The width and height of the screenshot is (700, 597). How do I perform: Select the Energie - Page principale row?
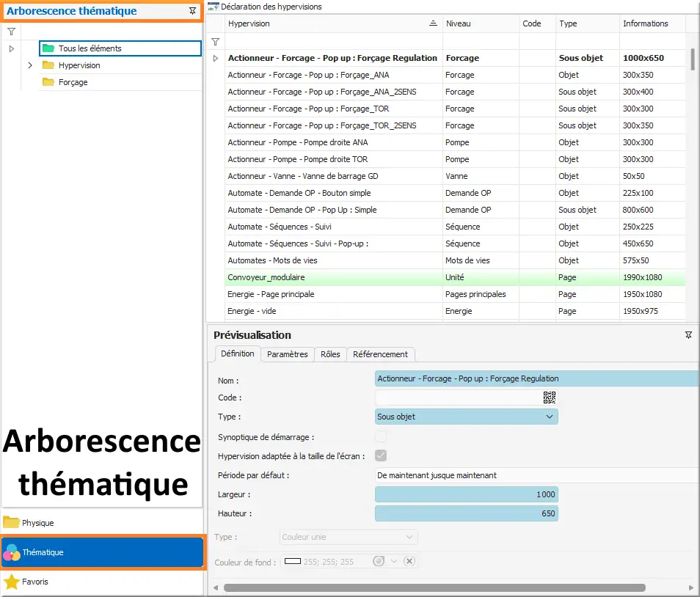click(x=456, y=294)
